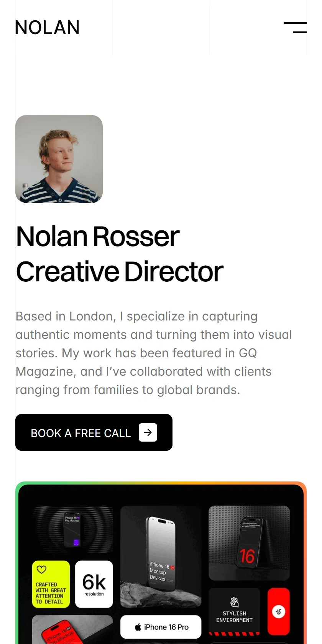Open the center iPhone 16 Mockup Devices image
Viewport: 322px width, 644px height.
161,557
